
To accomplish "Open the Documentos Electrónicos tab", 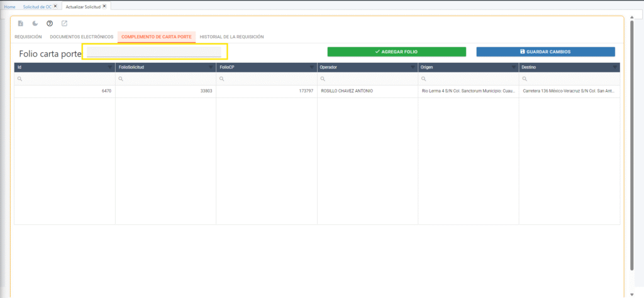I will (x=82, y=37).
